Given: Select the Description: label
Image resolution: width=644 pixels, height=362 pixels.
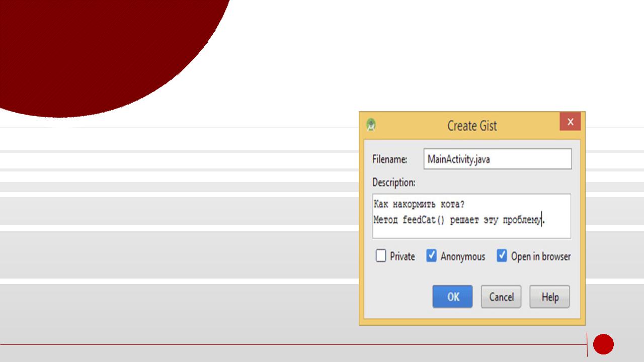Looking at the screenshot, I should coord(393,183).
